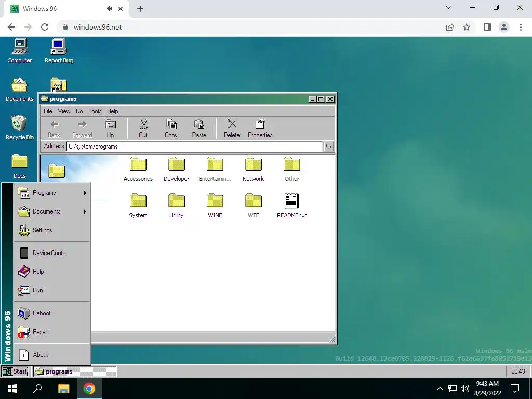Click the Windows 96 taskbar clock
The height and width of the screenshot is (399, 532).
(x=518, y=371)
